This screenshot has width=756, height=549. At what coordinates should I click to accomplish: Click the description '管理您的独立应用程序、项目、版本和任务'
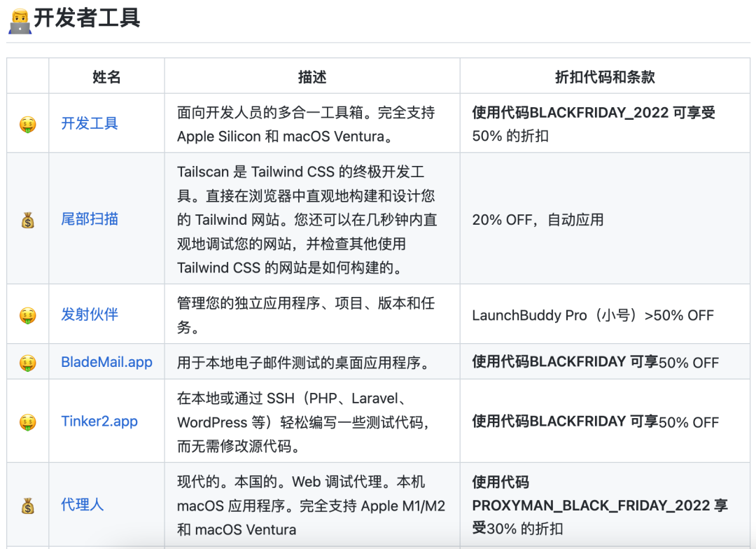pyautogui.click(x=306, y=315)
